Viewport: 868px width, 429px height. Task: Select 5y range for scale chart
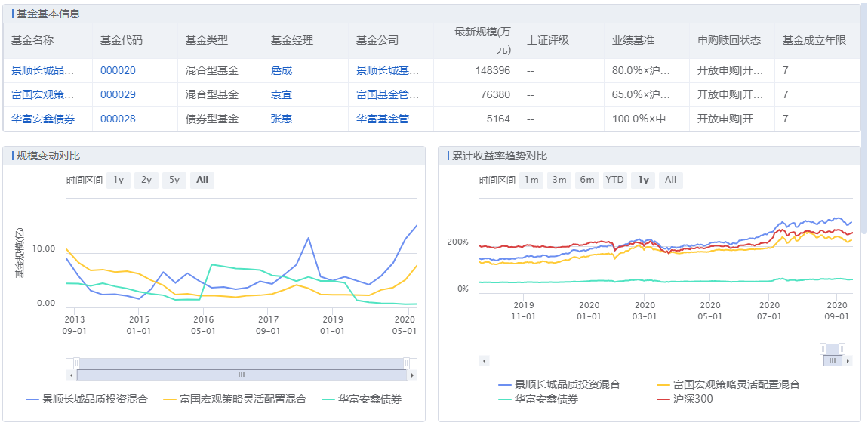click(174, 180)
